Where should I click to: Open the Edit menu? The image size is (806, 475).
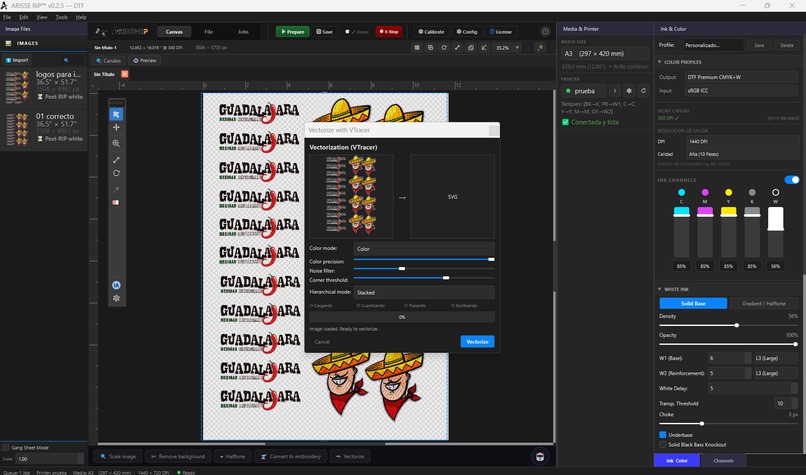tap(24, 17)
